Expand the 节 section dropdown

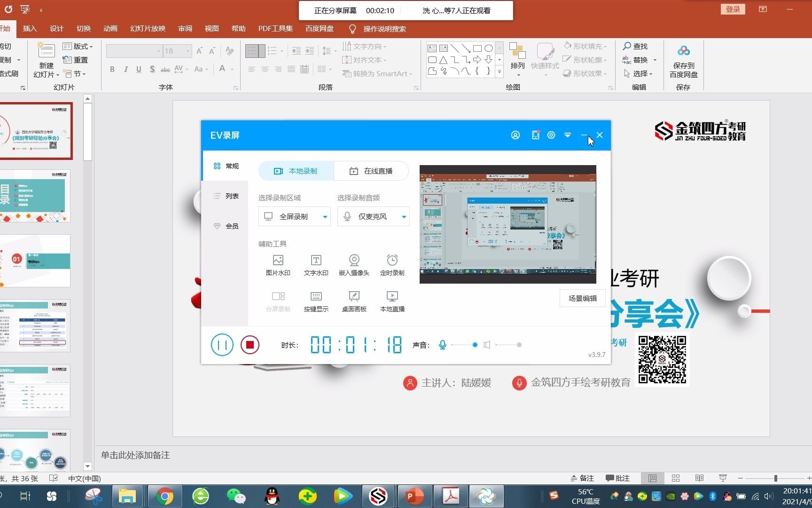[75, 73]
